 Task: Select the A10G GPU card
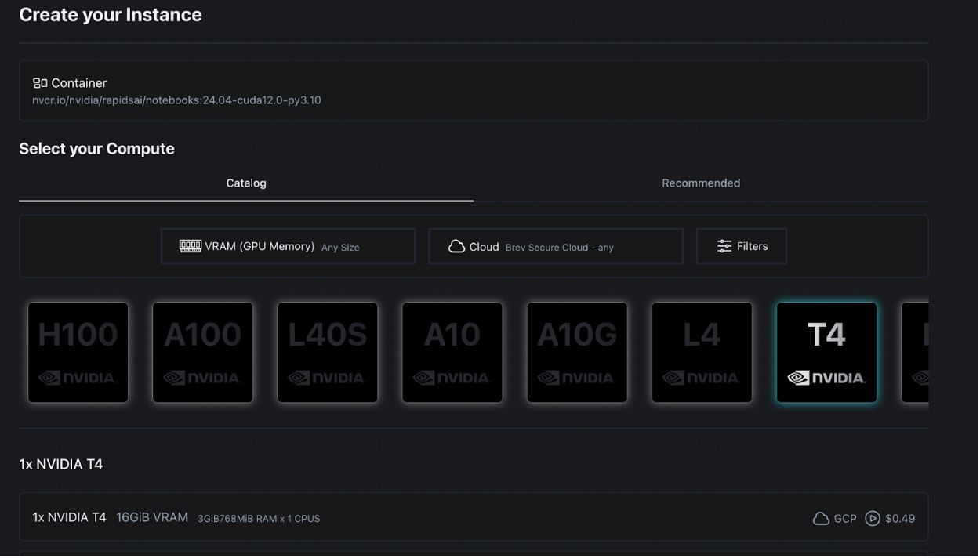coord(577,353)
